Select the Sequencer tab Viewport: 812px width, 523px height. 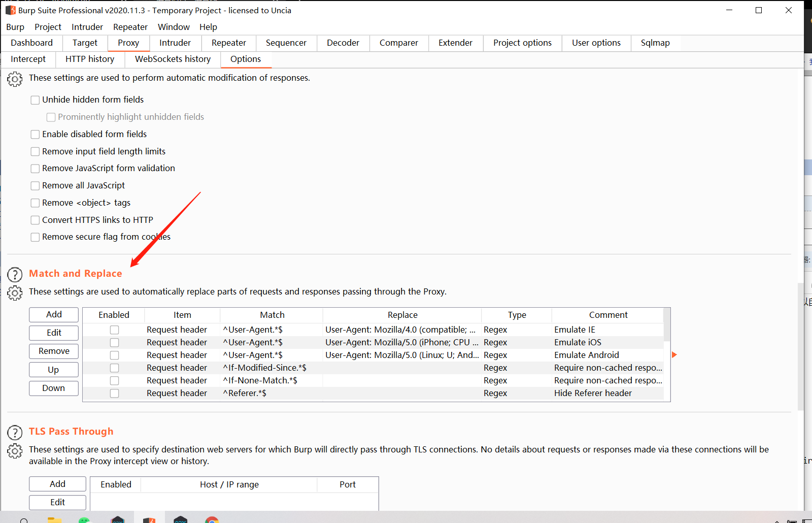coord(286,43)
